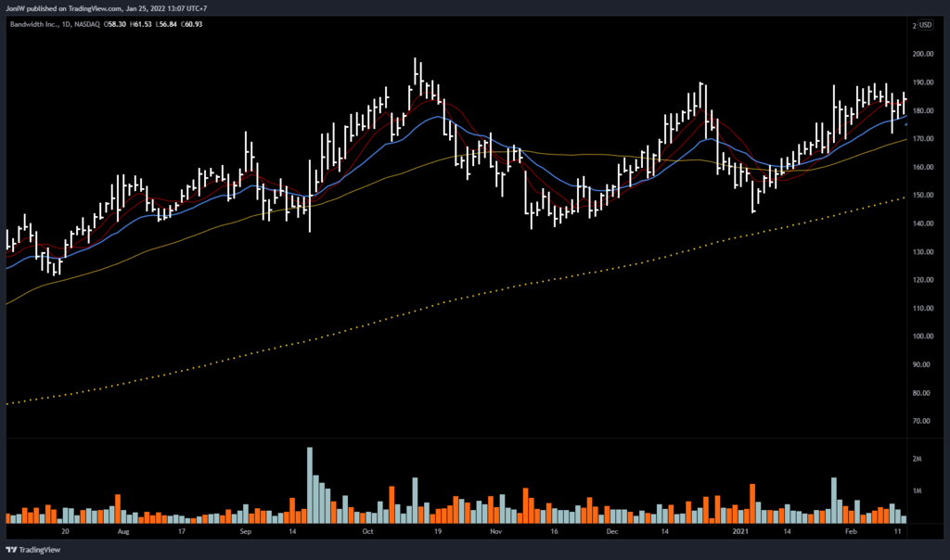The width and height of the screenshot is (950, 560).
Task: Click the Aug date label on time axis
Action: click(124, 533)
